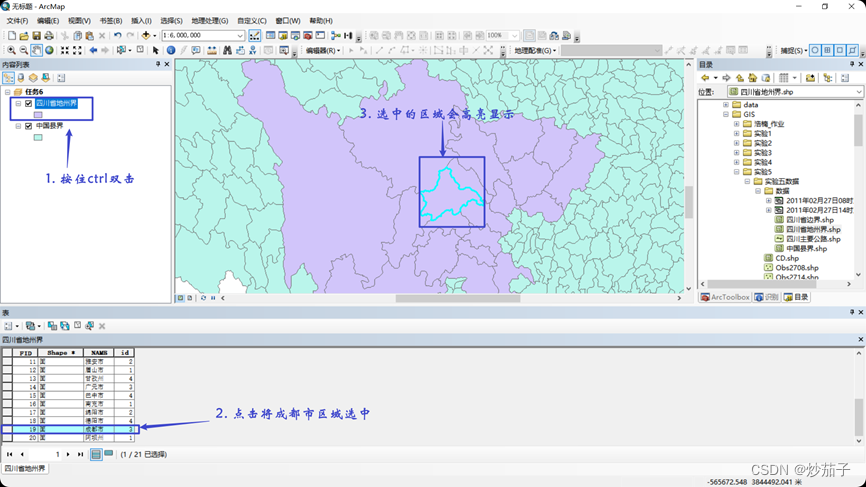Open the Editor toolbar toggle icon
This screenshot has height=487, width=866.
pos(254,36)
